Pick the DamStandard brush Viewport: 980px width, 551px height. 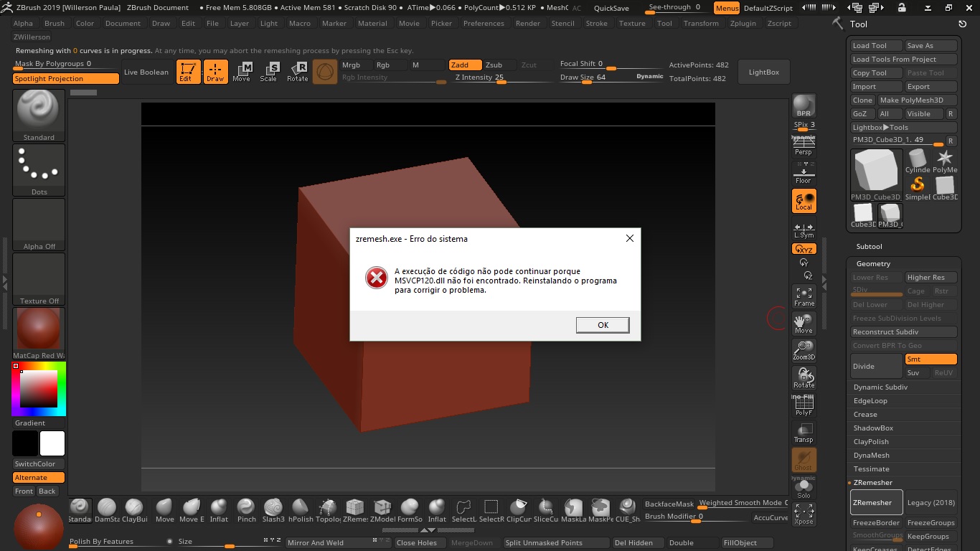click(107, 510)
